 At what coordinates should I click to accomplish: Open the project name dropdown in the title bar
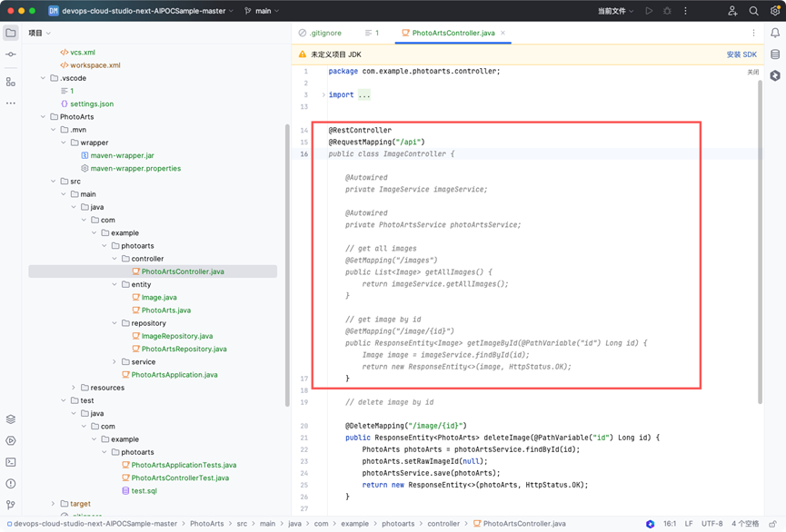tap(141, 11)
